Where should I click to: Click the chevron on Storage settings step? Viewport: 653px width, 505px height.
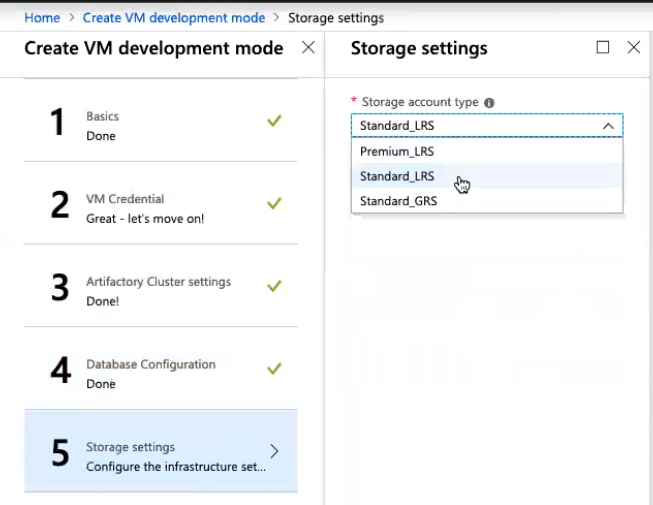tap(275, 451)
